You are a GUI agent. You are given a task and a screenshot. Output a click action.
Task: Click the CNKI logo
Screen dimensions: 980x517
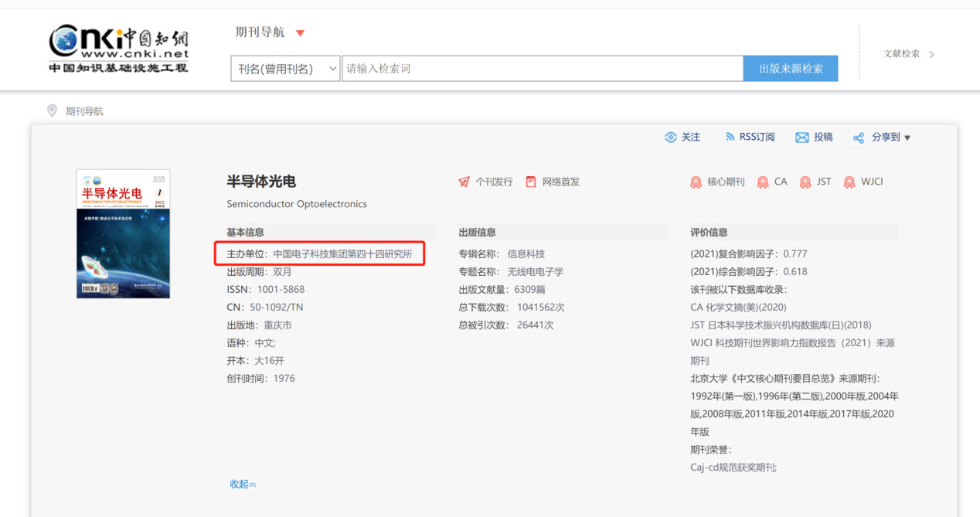[x=118, y=49]
